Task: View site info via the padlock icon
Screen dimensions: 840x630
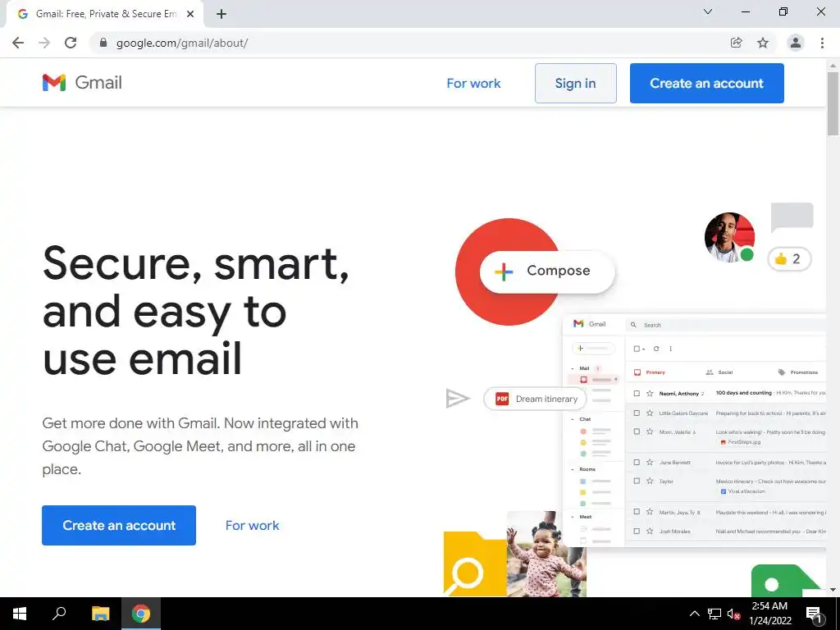Action: pyautogui.click(x=103, y=43)
